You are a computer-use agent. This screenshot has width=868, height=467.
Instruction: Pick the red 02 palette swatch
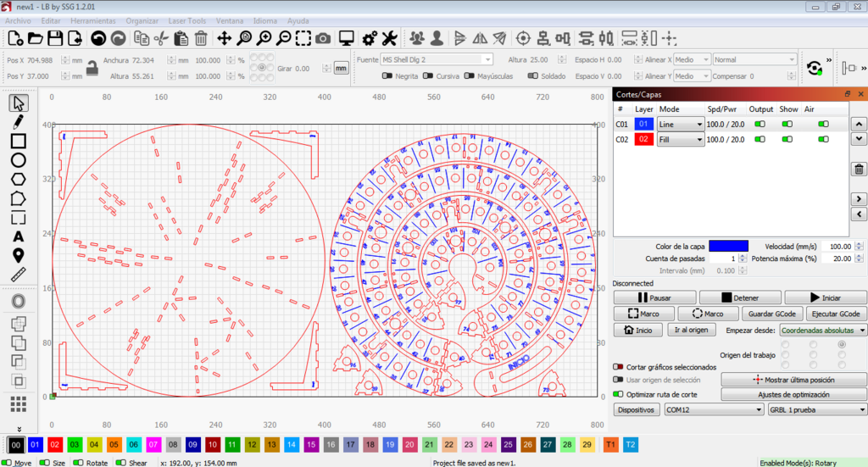[x=53, y=444]
